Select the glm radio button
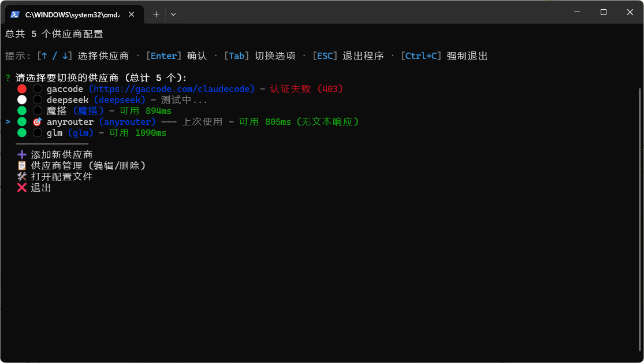 coord(38,133)
